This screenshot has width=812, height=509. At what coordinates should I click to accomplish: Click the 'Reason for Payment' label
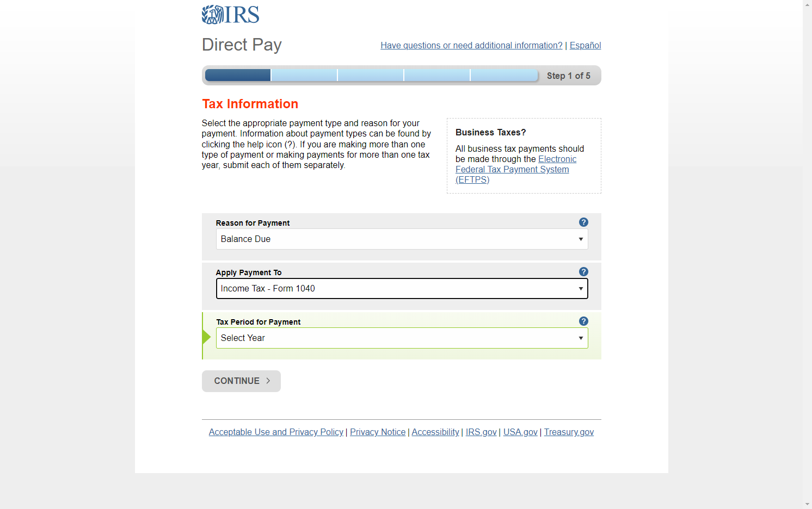click(253, 223)
